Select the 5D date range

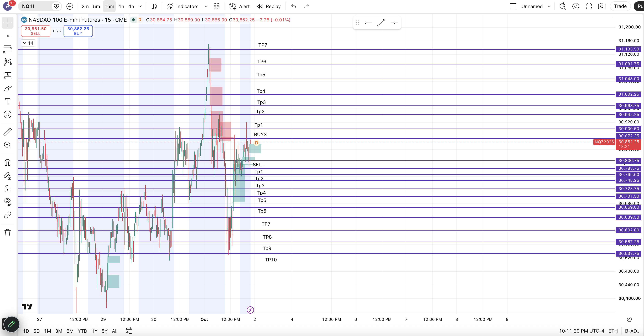[x=37, y=331]
